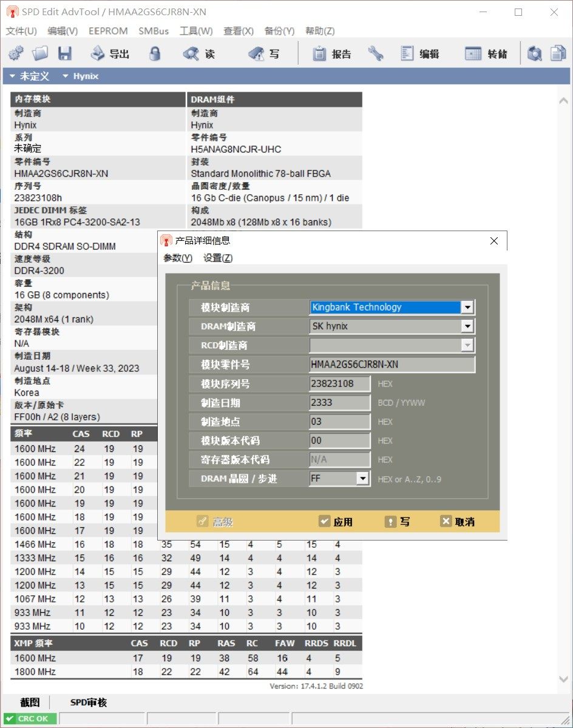Open the 报告 report toolbar button
Image resolution: width=573 pixels, height=728 pixels.
(331, 53)
